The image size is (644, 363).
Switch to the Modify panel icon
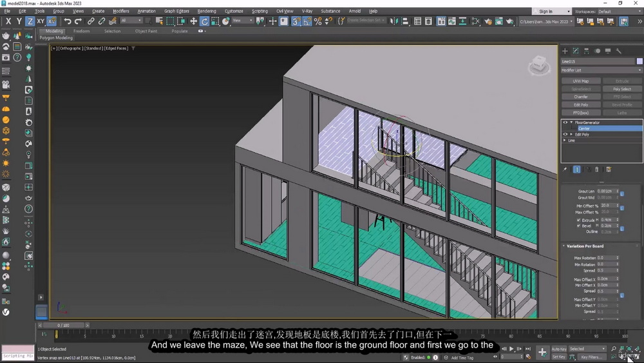[x=575, y=51]
